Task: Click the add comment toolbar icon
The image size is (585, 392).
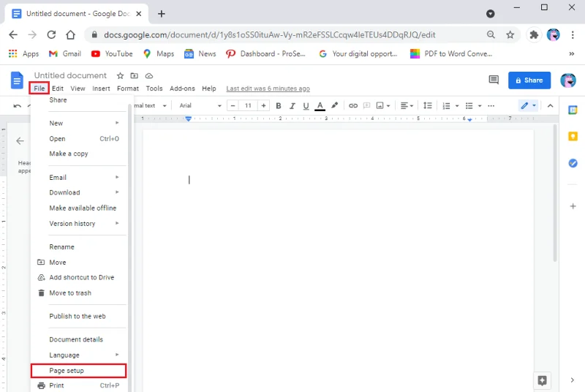Action: click(x=367, y=105)
